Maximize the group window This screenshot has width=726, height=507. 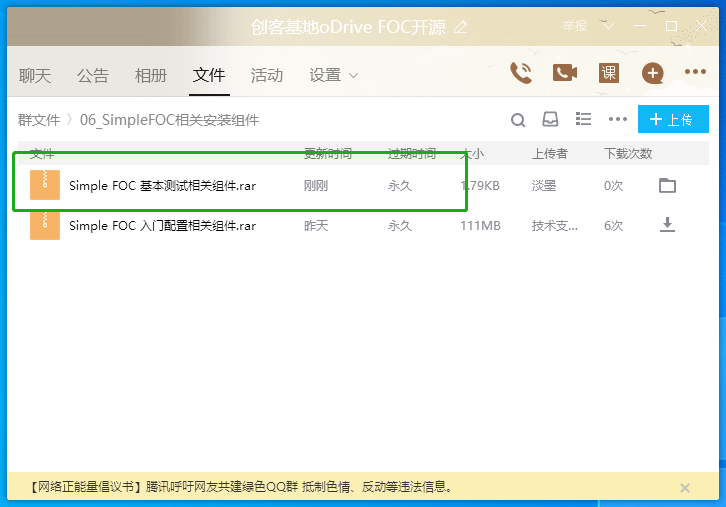pyautogui.click(x=671, y=26)
